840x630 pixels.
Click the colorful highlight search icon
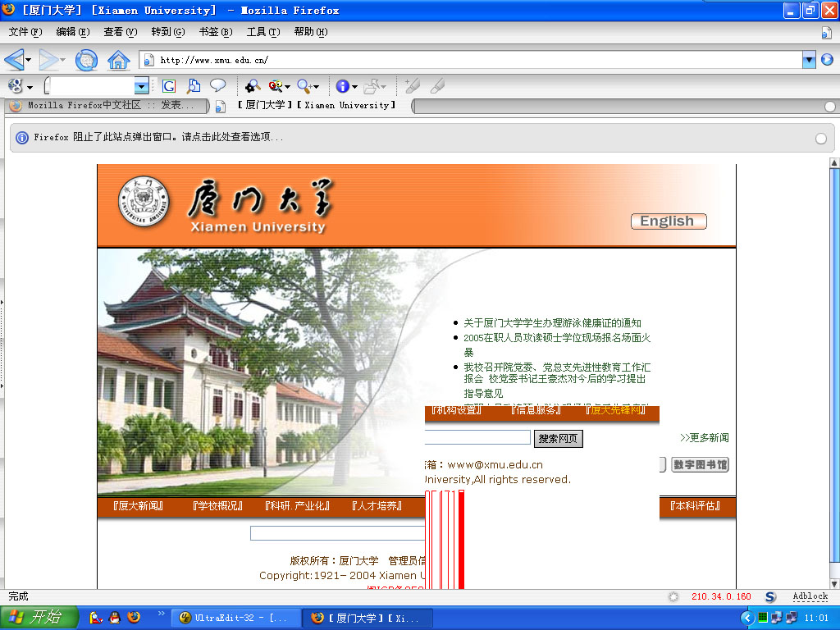point(276,85)
